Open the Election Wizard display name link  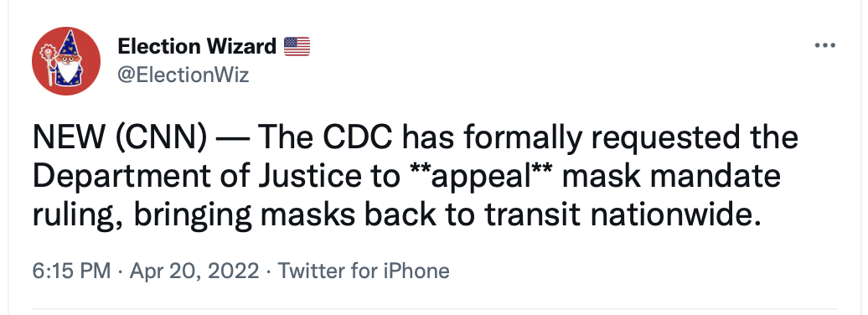(x=197, y=47)
